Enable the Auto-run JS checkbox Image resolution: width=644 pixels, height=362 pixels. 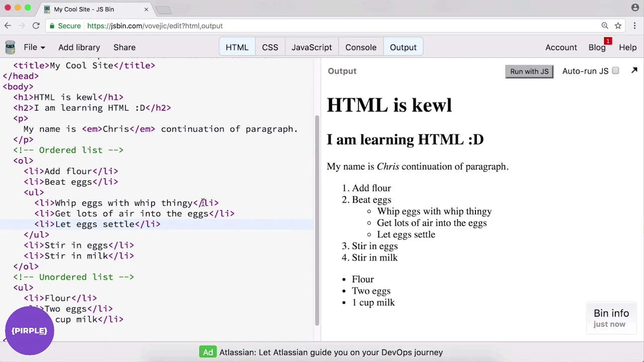tap(615, 71)
